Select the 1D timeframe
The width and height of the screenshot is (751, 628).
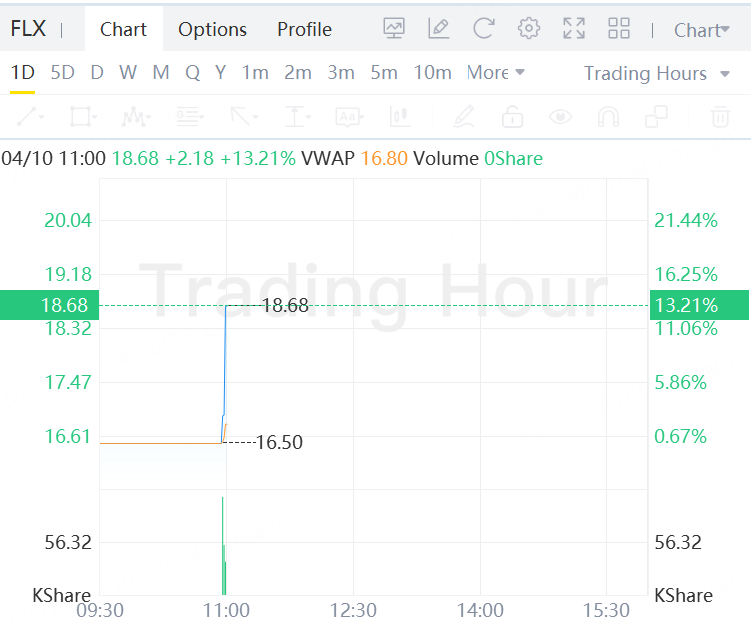23,73
